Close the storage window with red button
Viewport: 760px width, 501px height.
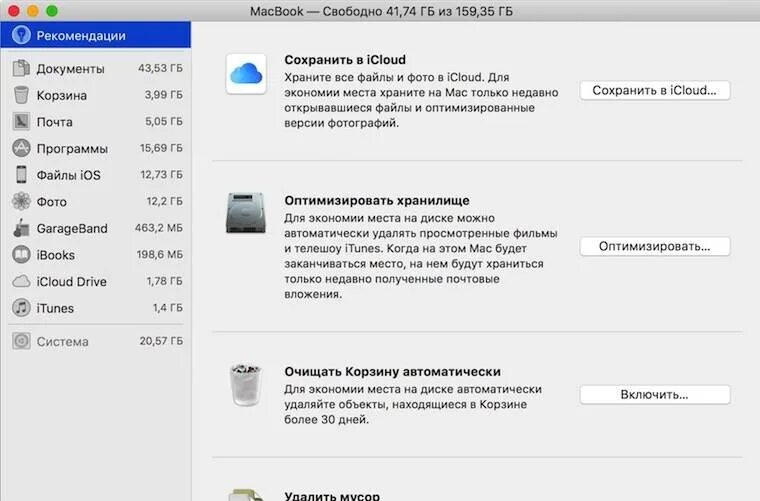tap(14, 11)
